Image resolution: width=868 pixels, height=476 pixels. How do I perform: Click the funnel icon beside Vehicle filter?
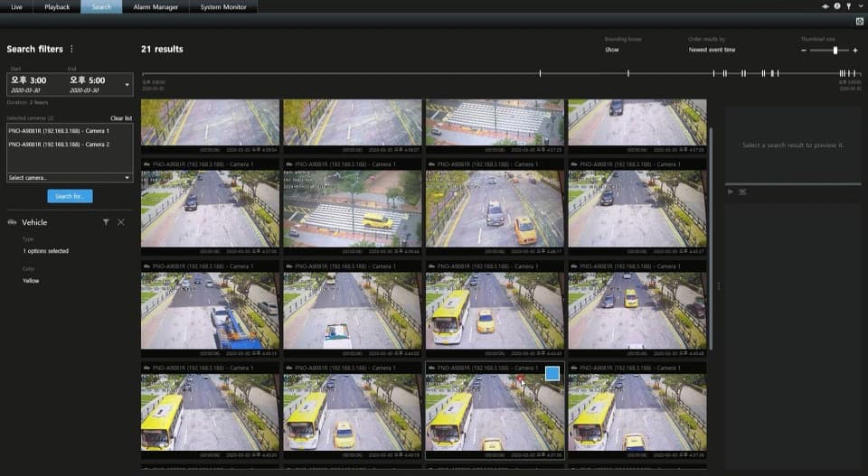pyautogui.click(x=106, y=222)
